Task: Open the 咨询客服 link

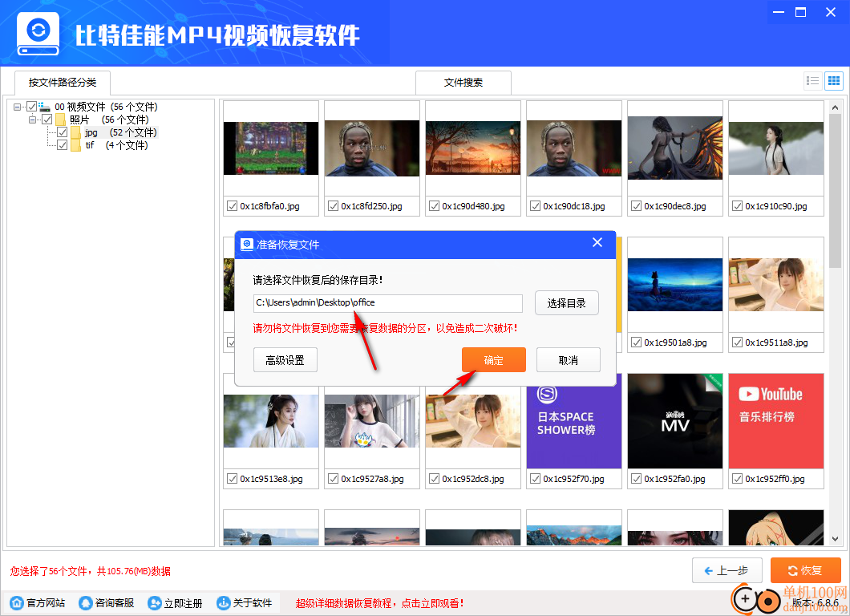Action: [x=115, y=603]
